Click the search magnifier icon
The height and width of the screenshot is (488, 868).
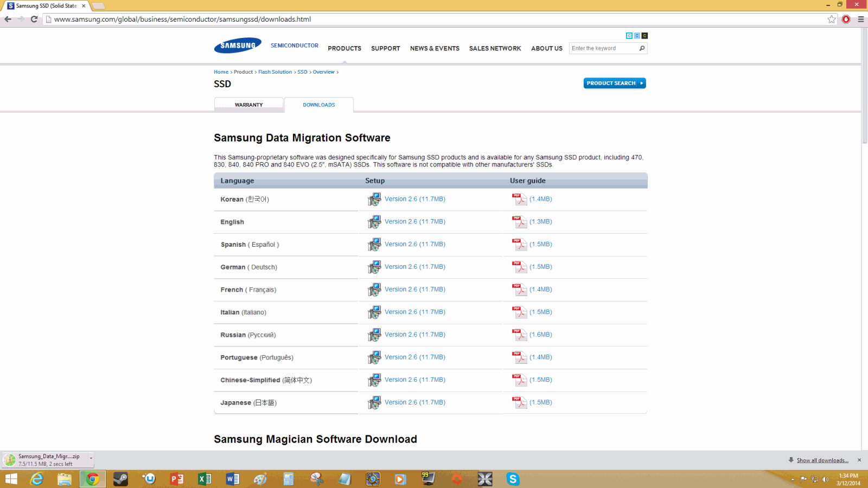click(642, 48)
